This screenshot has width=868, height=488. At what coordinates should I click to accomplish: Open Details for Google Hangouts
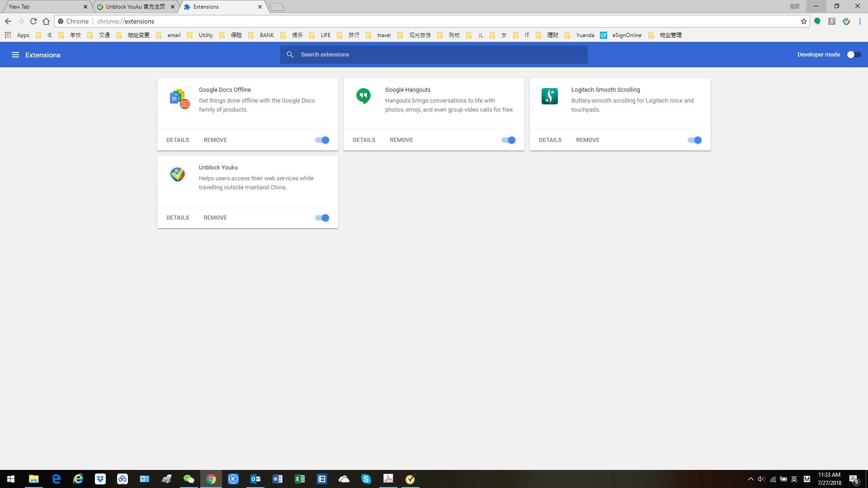pyautogui.click(x=363, y=140)
